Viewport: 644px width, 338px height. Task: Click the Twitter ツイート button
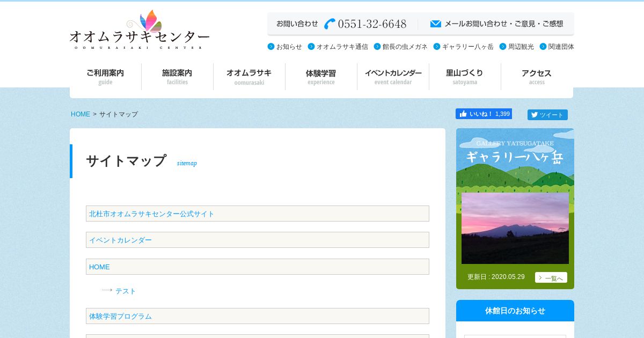pyautogui.click(x=547, y=115)
